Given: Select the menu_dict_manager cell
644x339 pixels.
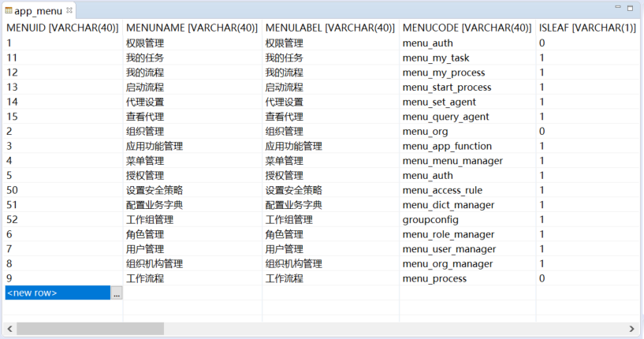Looking at the screenshot, I should coord(449,205).
